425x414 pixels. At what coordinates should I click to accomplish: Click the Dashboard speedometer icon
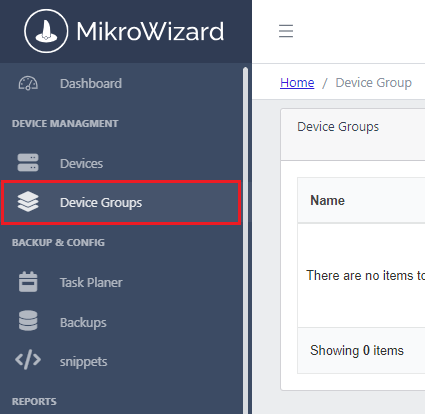(x=28, y=83)
